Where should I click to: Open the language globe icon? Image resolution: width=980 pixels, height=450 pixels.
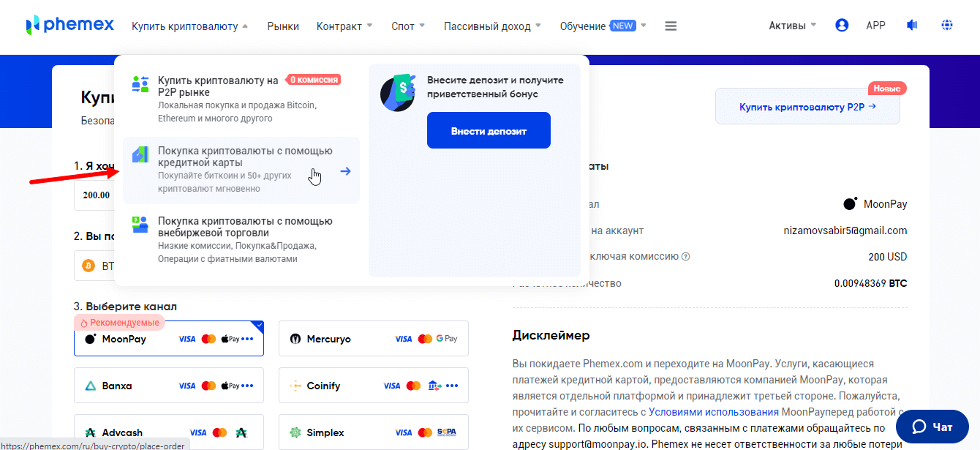(947, 26)
